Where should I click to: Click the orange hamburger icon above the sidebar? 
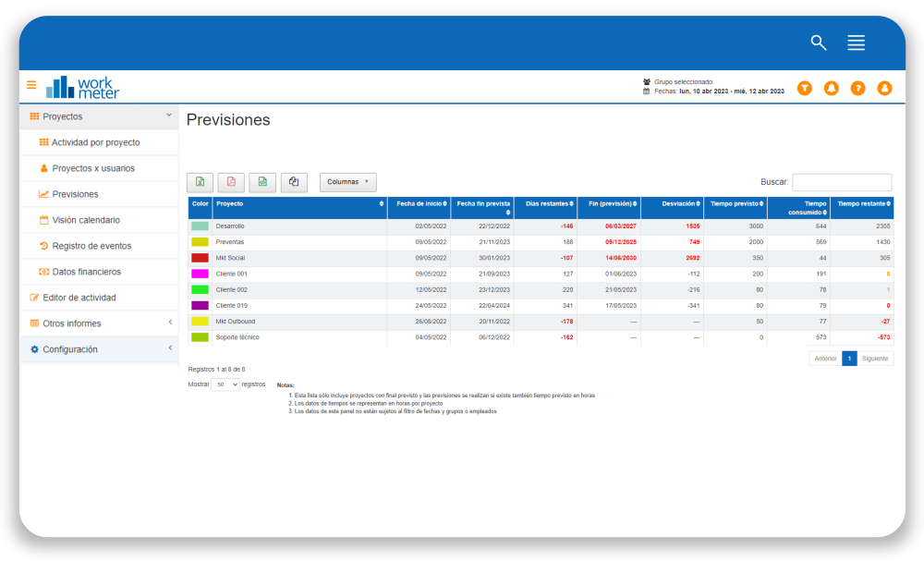30,84
